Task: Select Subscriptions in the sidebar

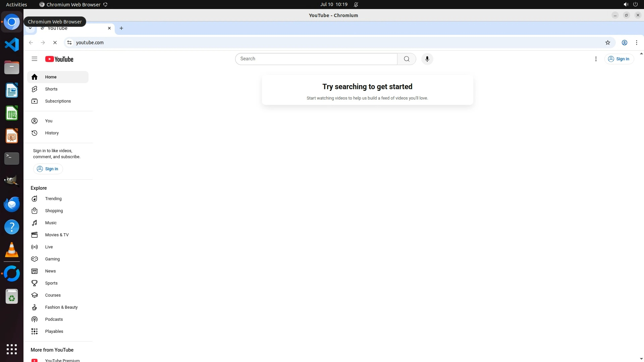Action: click(x=58, y=101)
